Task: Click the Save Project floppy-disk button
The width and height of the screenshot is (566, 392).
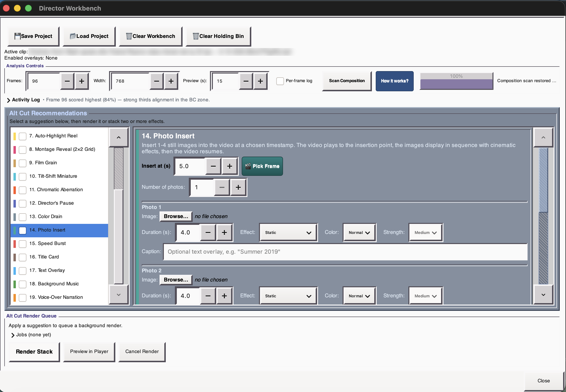Action: click(33, 36)
